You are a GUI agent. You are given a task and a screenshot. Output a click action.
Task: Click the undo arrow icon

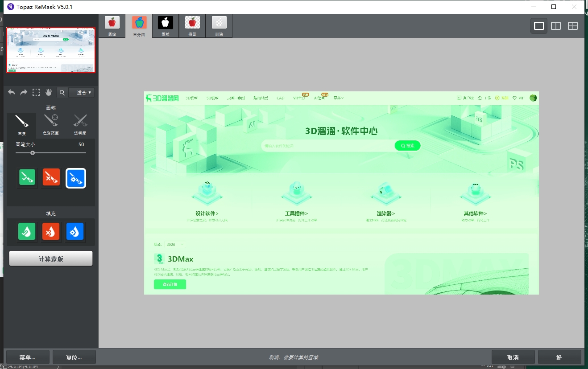[12, 92]
